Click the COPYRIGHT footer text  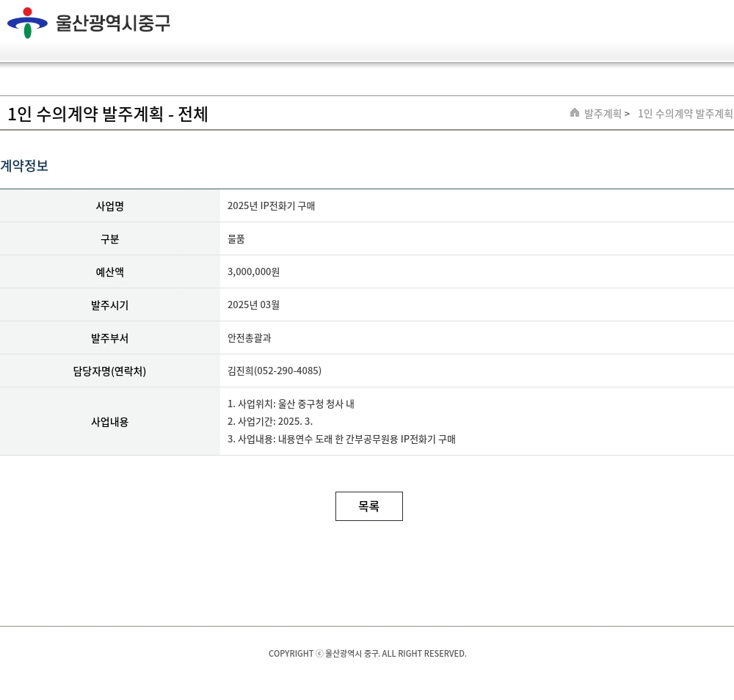pyautogui.click(x=367, y=654)
